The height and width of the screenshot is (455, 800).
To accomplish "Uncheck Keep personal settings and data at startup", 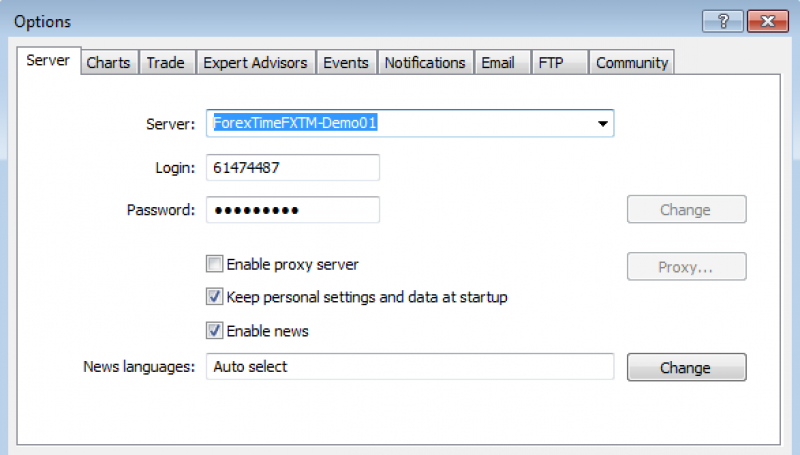I will [x=214, y=297].
